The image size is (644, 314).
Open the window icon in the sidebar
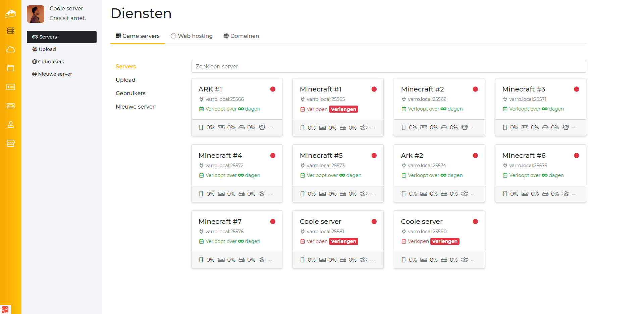click(11, 68)
